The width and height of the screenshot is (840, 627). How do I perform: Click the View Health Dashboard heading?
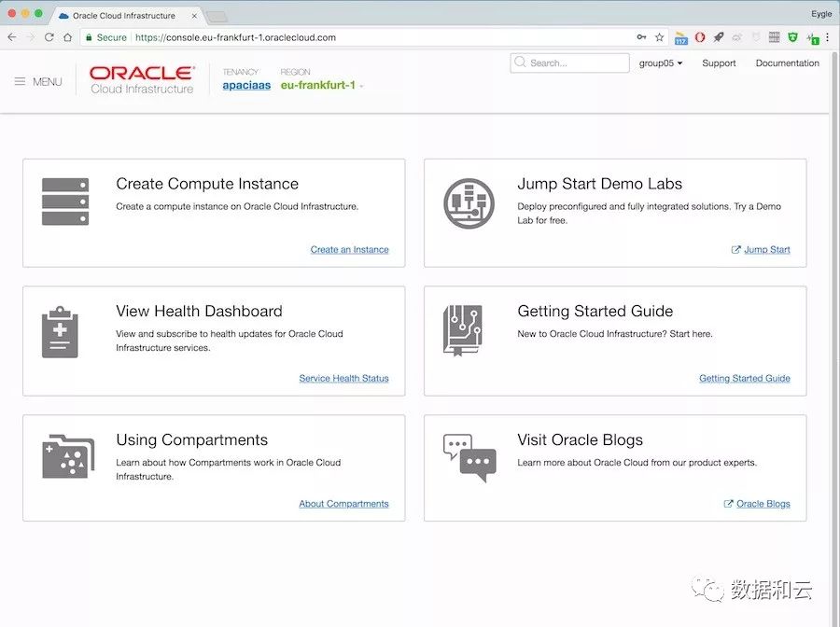pyautogui.click(x=199, y=311)
